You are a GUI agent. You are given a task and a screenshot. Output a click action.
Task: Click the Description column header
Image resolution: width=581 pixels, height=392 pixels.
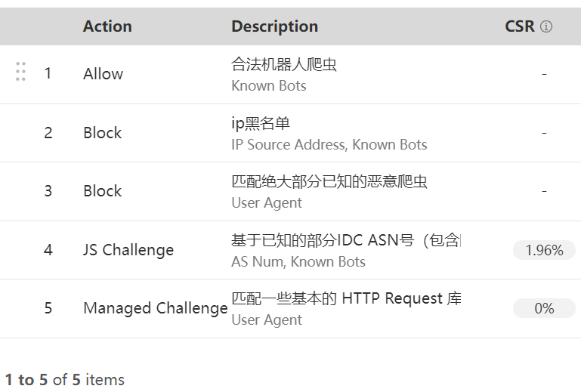(x=274, y=26)
